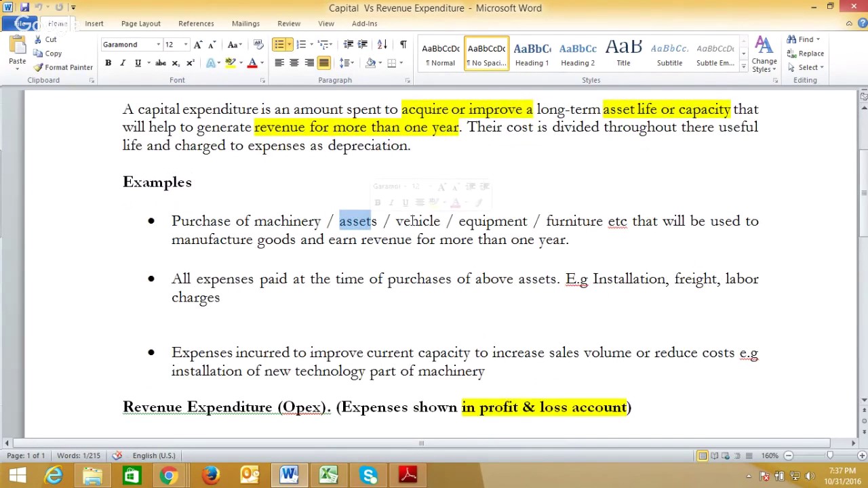The width and height of the screenshot is (868, 488).
Task: Toggle bullet list formatting
Action: (279, 45)
